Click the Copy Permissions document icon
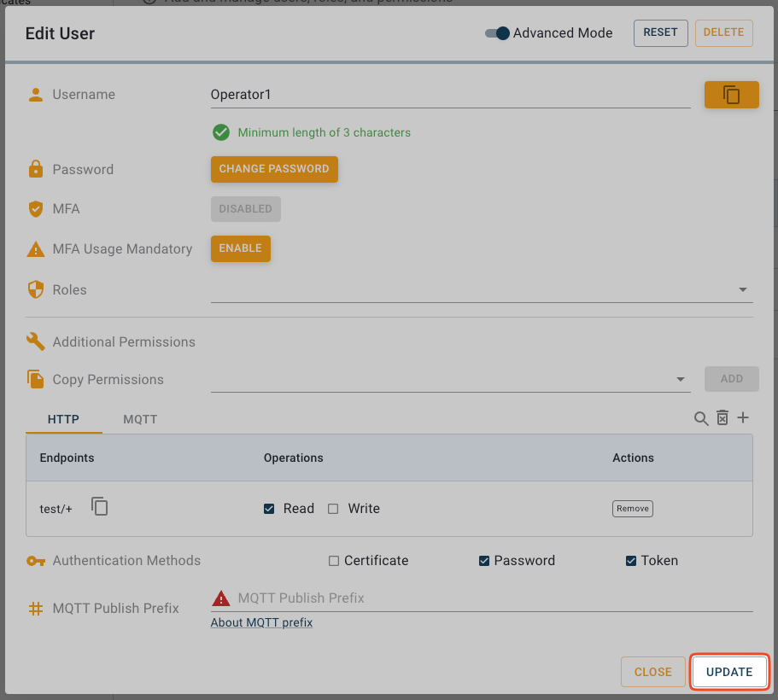Screen dimensions: 778x700 (x=35, y=380)
